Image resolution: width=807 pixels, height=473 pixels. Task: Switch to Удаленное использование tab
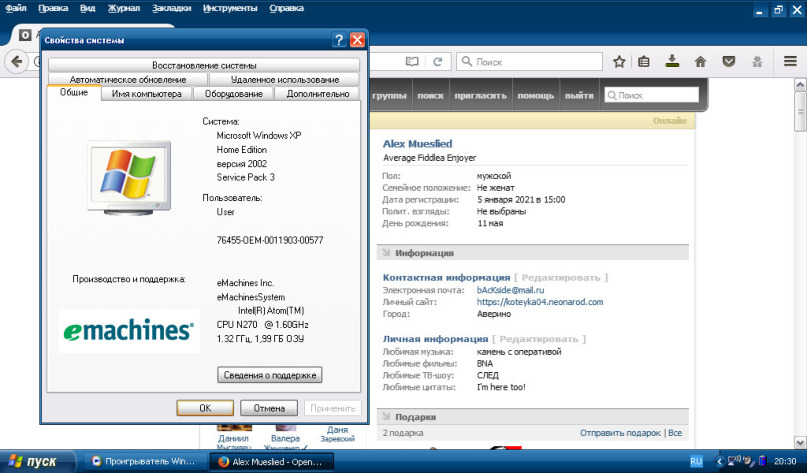tap(285, 79)
